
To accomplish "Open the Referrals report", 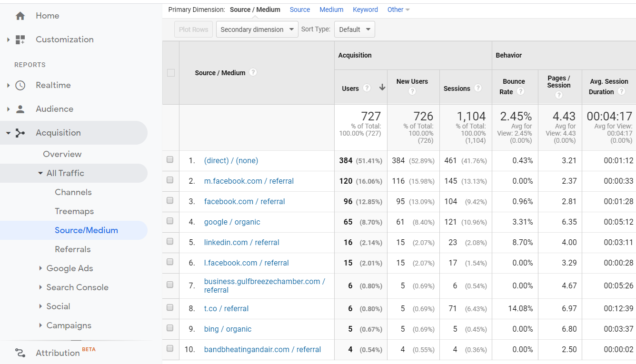I will pyautogui.click(x=73, y=249).
